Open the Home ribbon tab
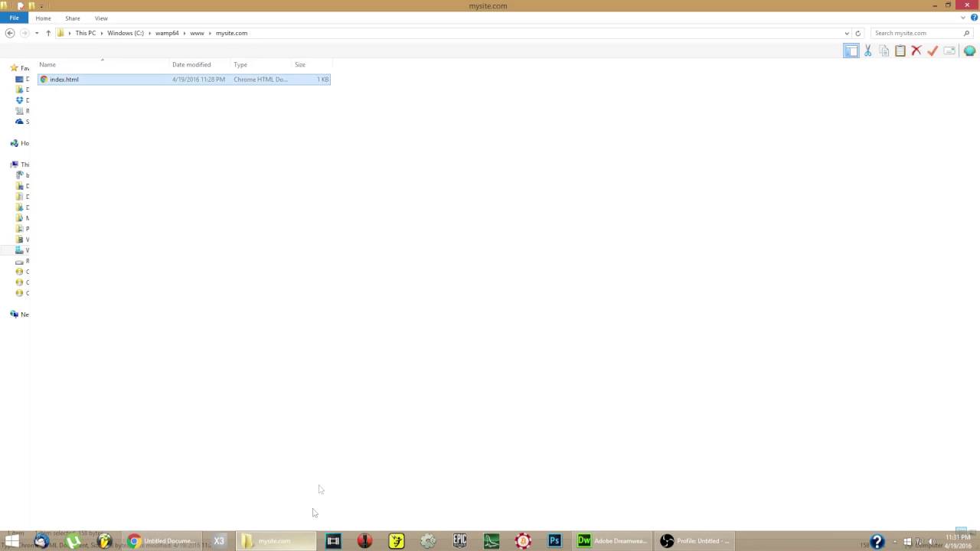Image resolution: width=980 pixels, height=551 pixels. pos(43,18)
